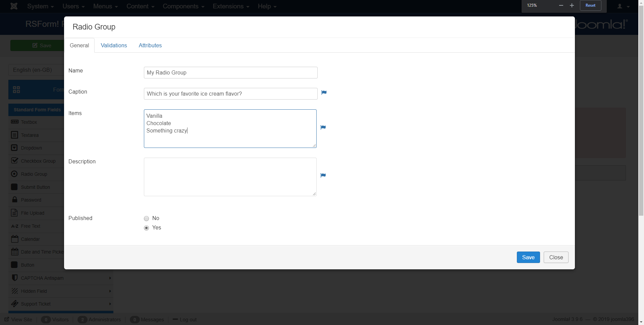644x325 pixels.
Task: Click the flag icon beside Items textarea
Action: 323,127
